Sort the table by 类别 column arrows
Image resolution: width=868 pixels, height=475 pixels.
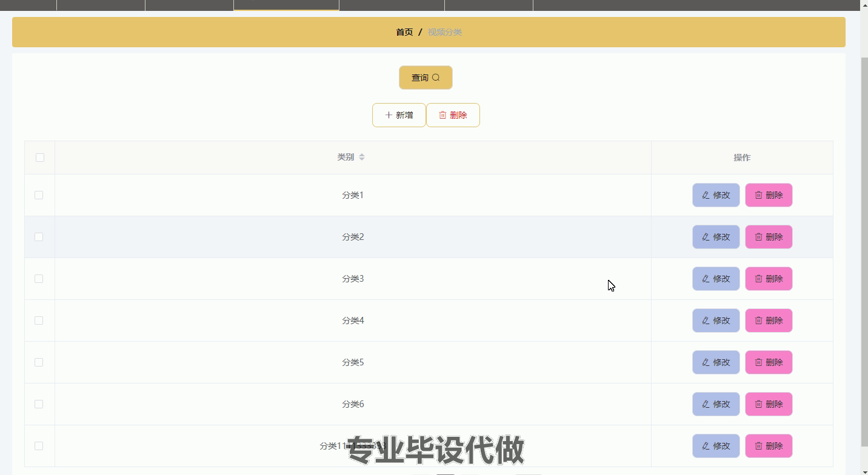(362, 157)
